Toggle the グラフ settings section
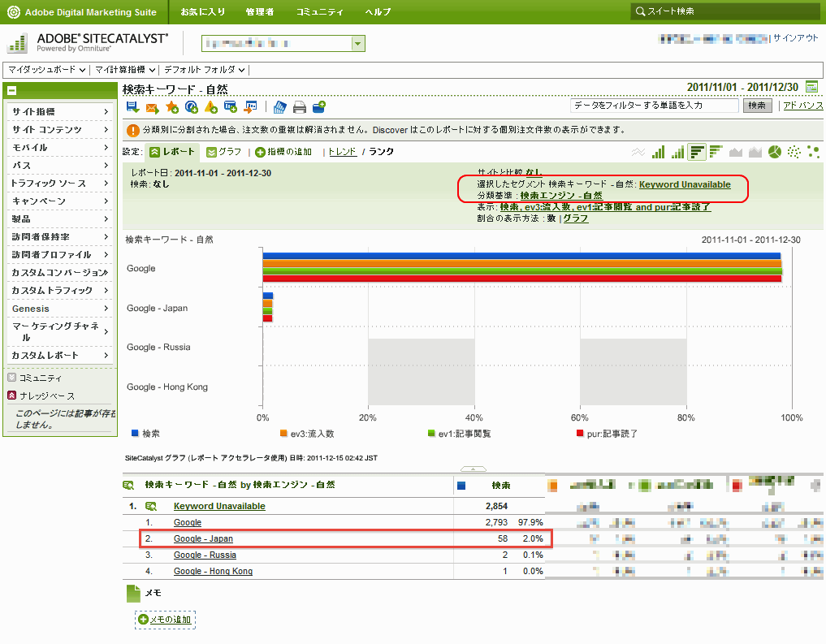 [224, 152]
